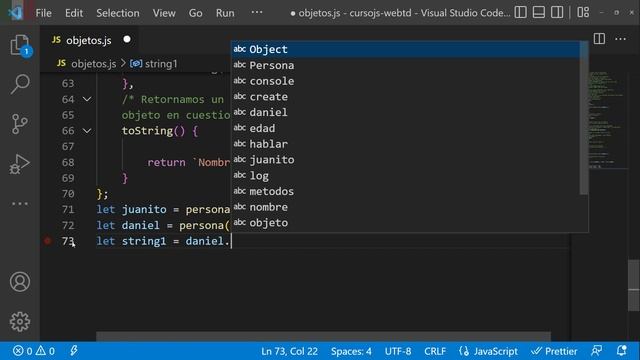Choose the log suggestion
Screen dimensions: 640x360
[406, 175]
